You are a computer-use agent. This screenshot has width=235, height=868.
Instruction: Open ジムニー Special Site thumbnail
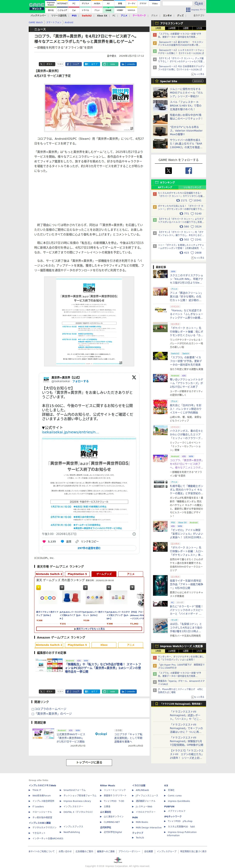[160, 93]
